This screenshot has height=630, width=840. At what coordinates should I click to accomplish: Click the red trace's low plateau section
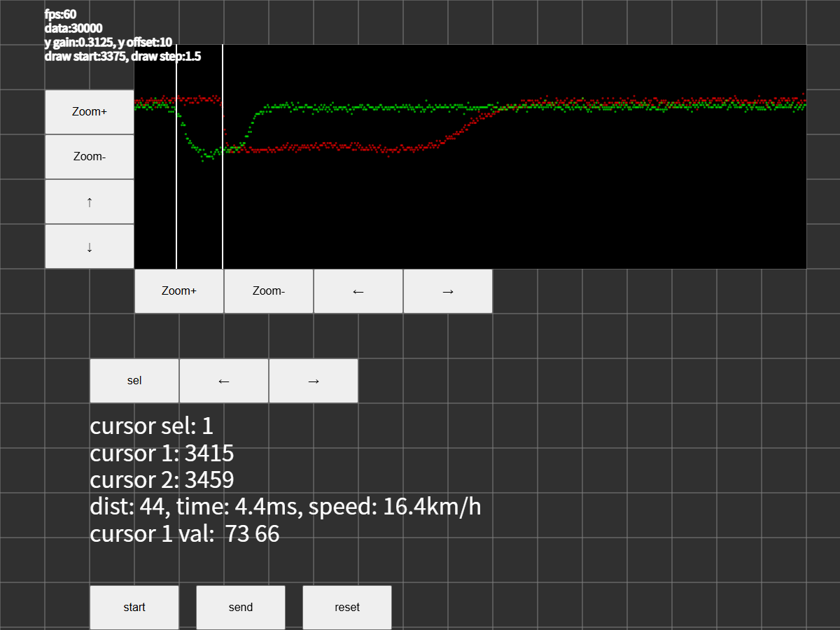[x=336, y=147]
